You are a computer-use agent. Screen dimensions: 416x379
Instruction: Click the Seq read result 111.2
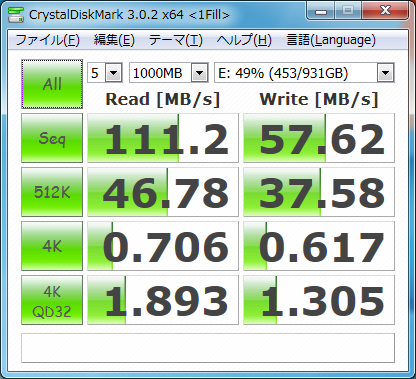click(163, 138)
